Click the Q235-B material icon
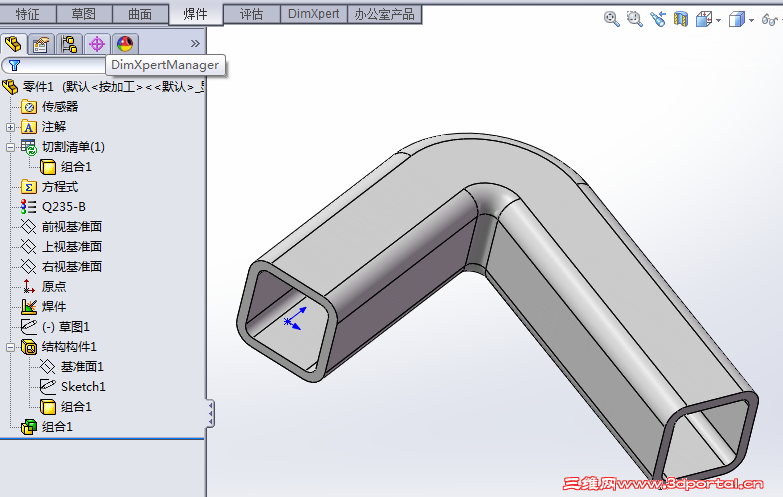Viewport: 783px width, 497px height. pos(29,207)
